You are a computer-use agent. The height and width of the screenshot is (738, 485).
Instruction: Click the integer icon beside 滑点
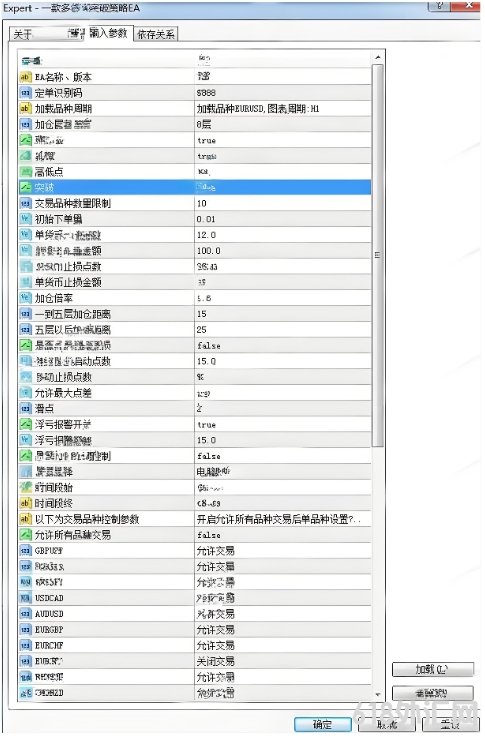(25, 409)
